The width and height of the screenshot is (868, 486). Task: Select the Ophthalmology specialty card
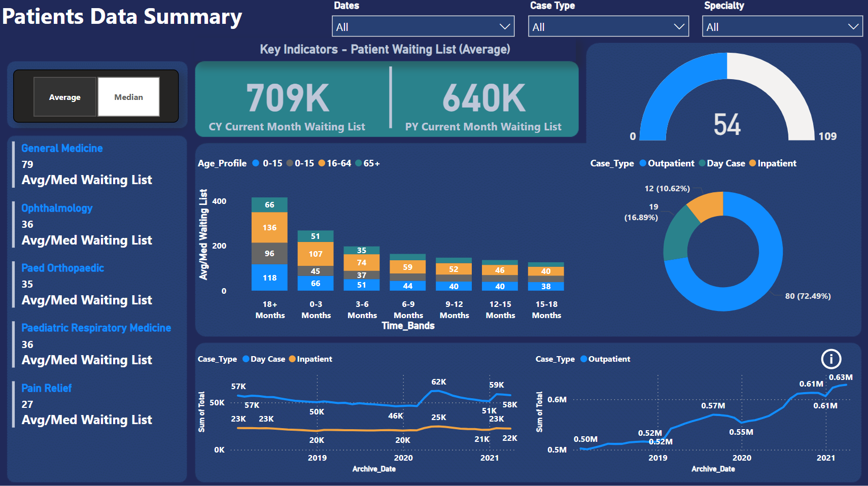[96, 224]
